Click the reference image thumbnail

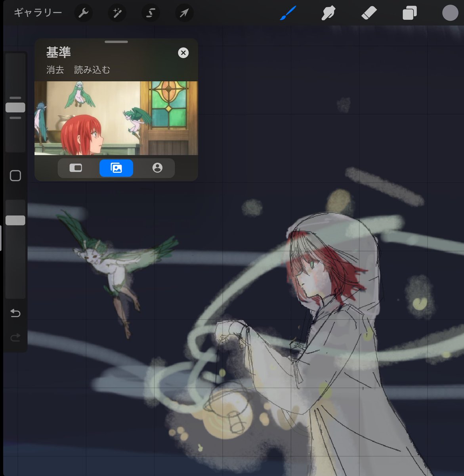pos(116,118)
